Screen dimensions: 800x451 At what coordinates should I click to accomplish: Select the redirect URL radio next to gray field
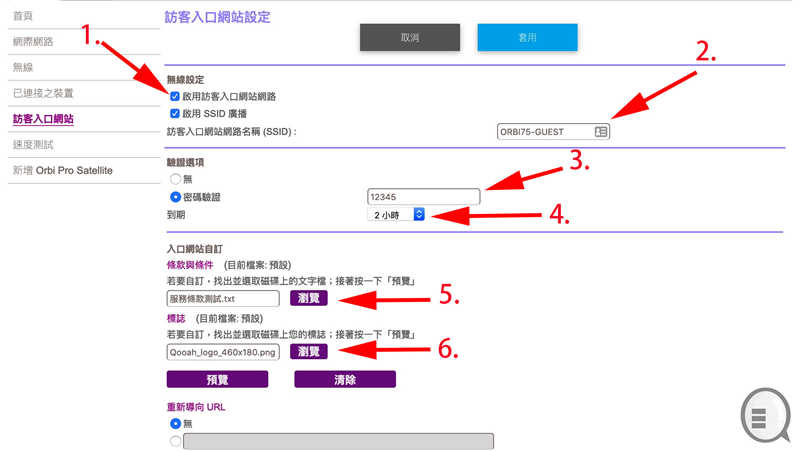point(176,441)
